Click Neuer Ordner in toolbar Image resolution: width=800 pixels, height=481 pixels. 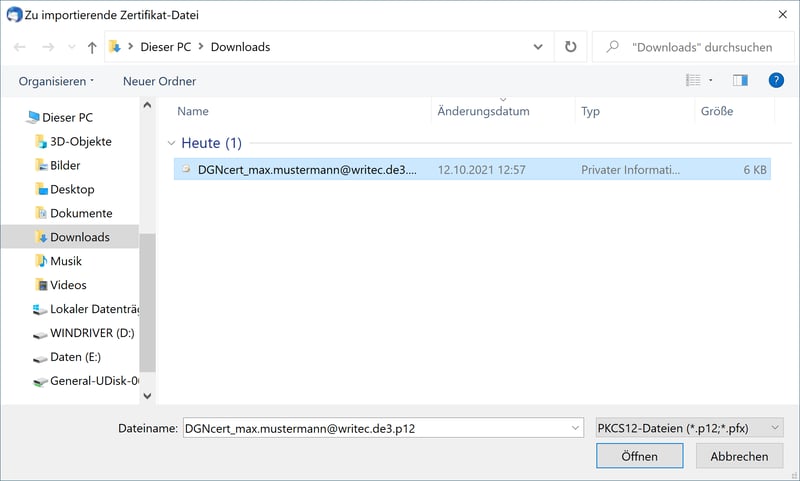tap(159, 81)
